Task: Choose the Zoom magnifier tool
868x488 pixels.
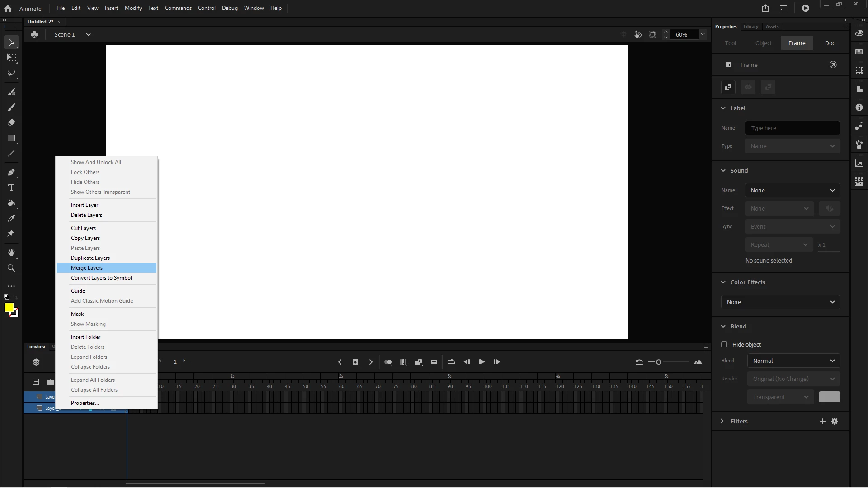Action: (11, 268)
